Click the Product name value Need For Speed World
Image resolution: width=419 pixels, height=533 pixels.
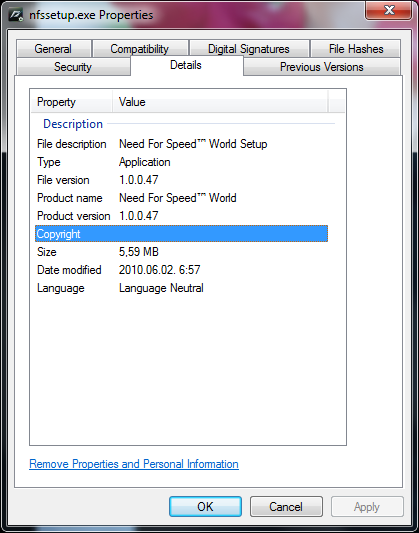tap(178, 198)
